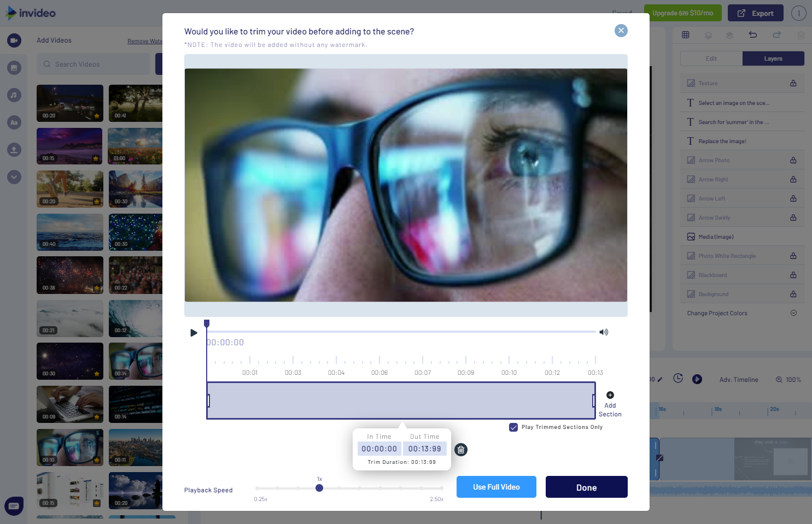This screenshot has height=524, width=812.
Task: Toggle lock on the Arrow Swirly layer
Action: tap(793, 218)
